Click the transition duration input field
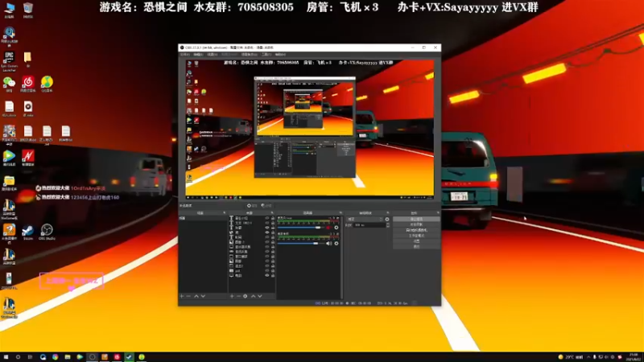The image size is (644, 362). point(369,225)
